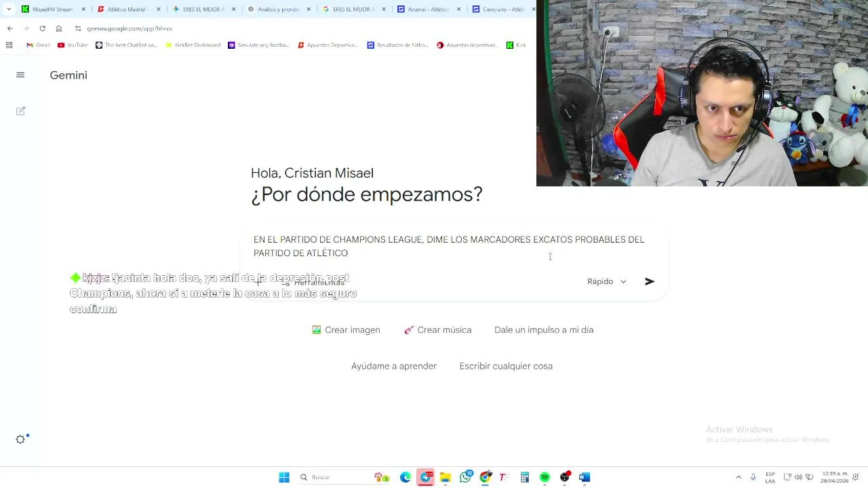This screenshot has height=488, width=868.
Task: Open Gemini settings gear in the sidebar
Action: click(21, 439)
